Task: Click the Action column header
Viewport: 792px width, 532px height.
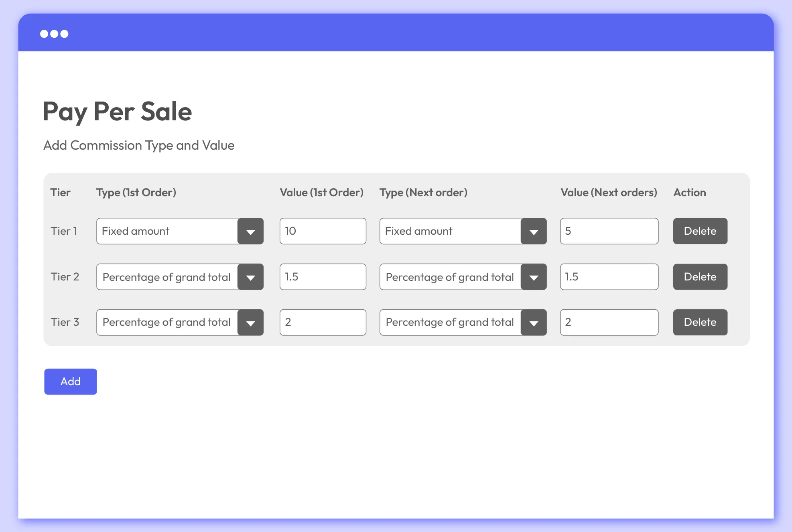Action: pos(689,193)
